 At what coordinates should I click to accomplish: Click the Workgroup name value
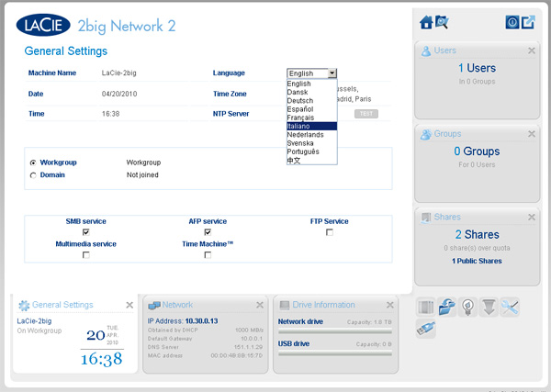pos(143,162)
